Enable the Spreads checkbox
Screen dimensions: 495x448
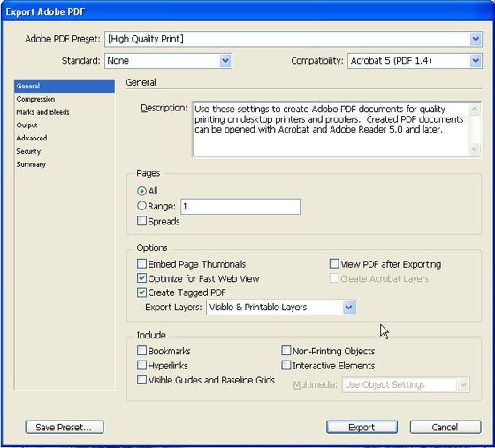pos(141,221)
